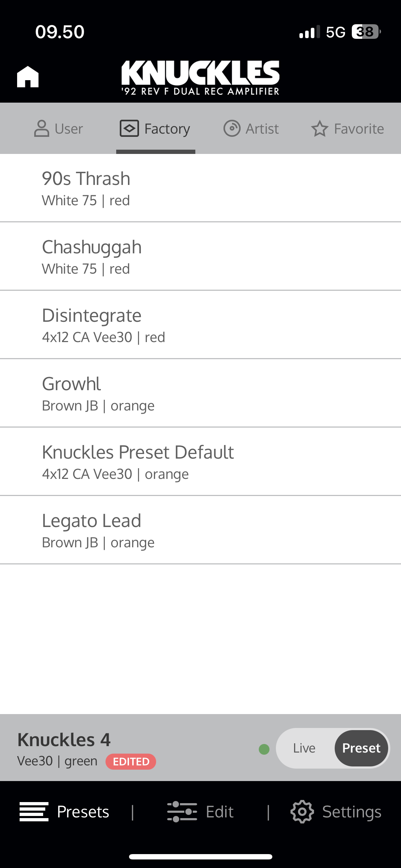Tap the EDITED badge
The width and height of the screenshot is (401, 868).
[x=131, y=761]
